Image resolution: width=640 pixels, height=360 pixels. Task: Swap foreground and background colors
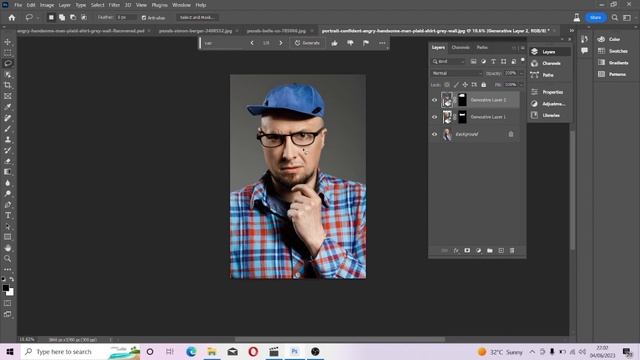(12, 279)
